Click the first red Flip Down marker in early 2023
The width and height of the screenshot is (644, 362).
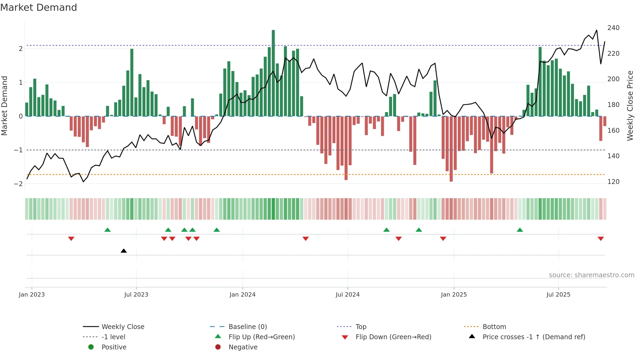click(x=71, y=239)
